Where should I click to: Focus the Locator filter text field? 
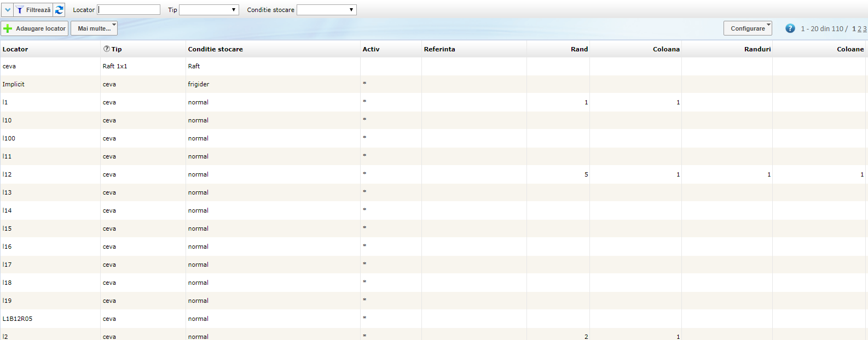click(129, 10)
